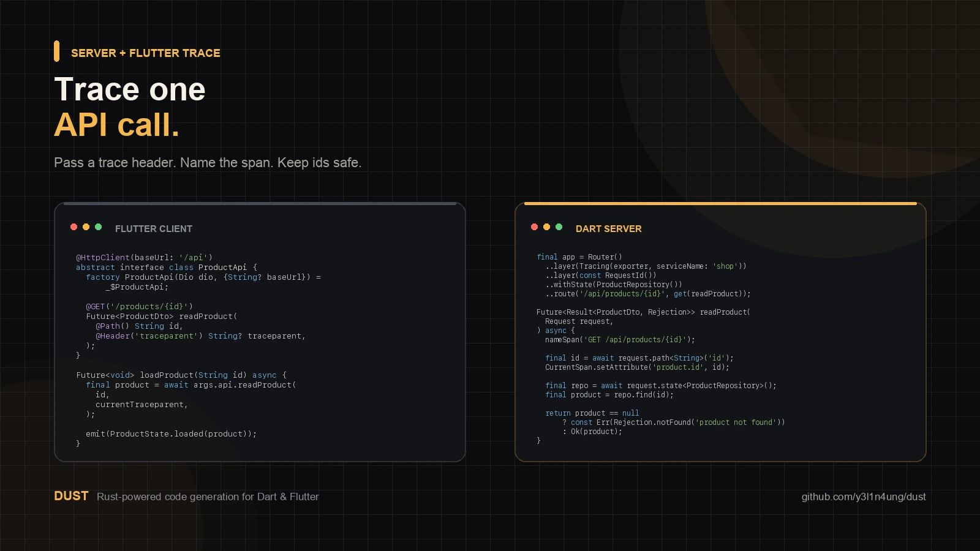980x551 pixels.
Task: Click the @GET('/products/{id}') annotation
Action: coord(140,307)
